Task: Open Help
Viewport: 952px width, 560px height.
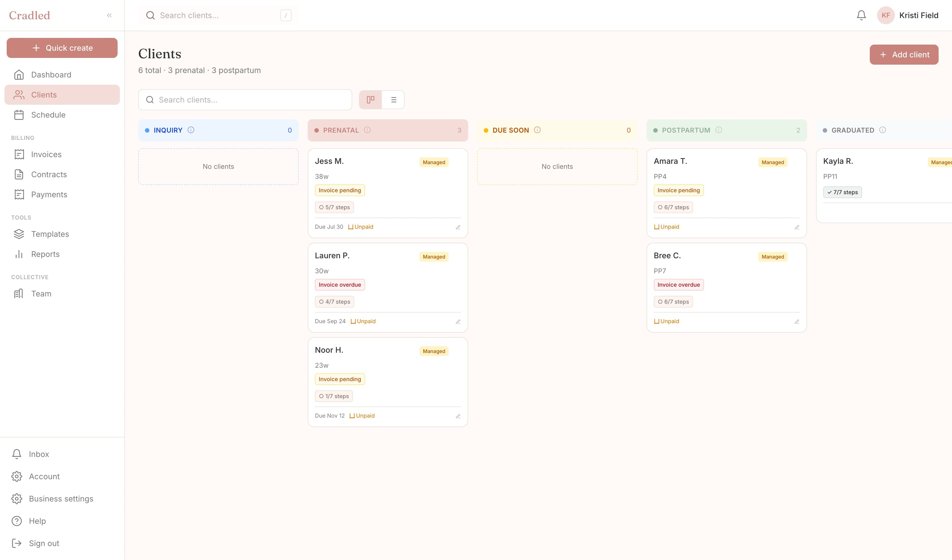Action: coord(62,521)
